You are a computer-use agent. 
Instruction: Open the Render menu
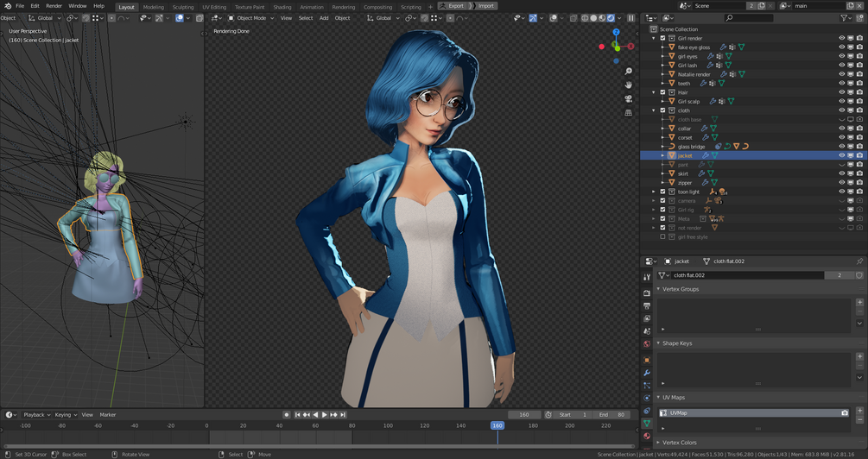pos(54,6)
